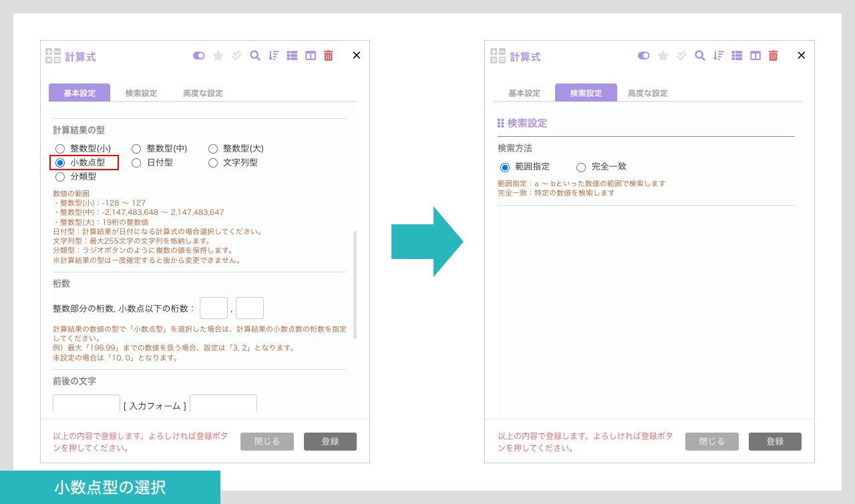Click 閉じる button in left dialog
This screenshot has height=504, width=855.
tap(267, 441)
